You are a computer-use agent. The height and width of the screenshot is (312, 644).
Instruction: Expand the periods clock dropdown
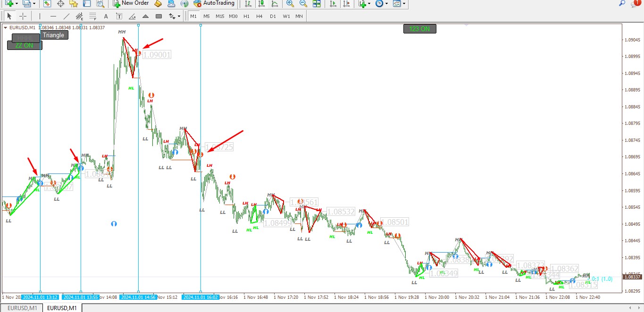[387, 4]
